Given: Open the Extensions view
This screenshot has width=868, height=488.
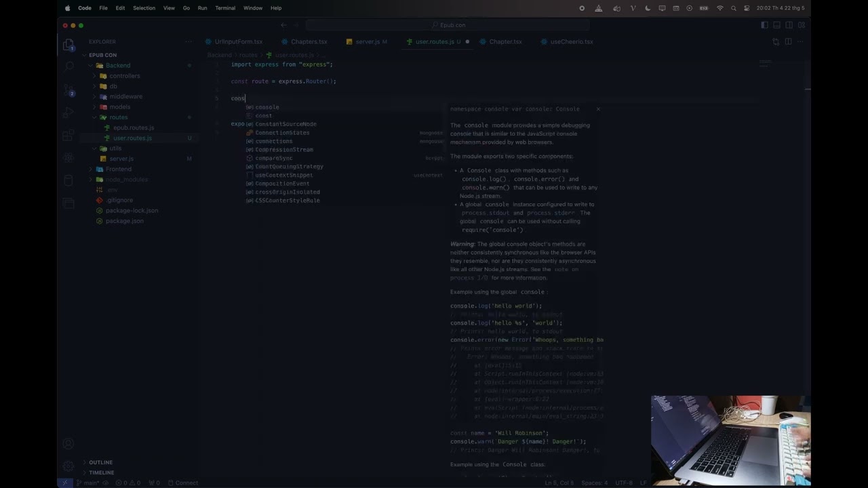Looking at the screenshot, I should coord(68,135).
